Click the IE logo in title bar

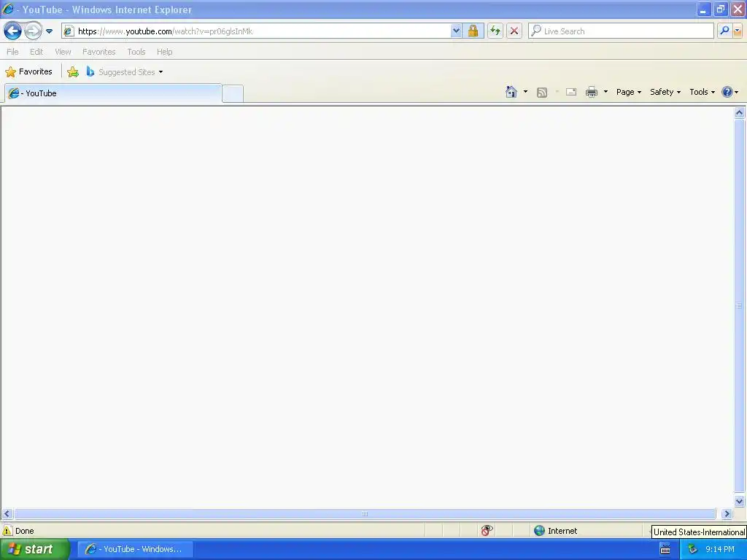tap(8, 9)
